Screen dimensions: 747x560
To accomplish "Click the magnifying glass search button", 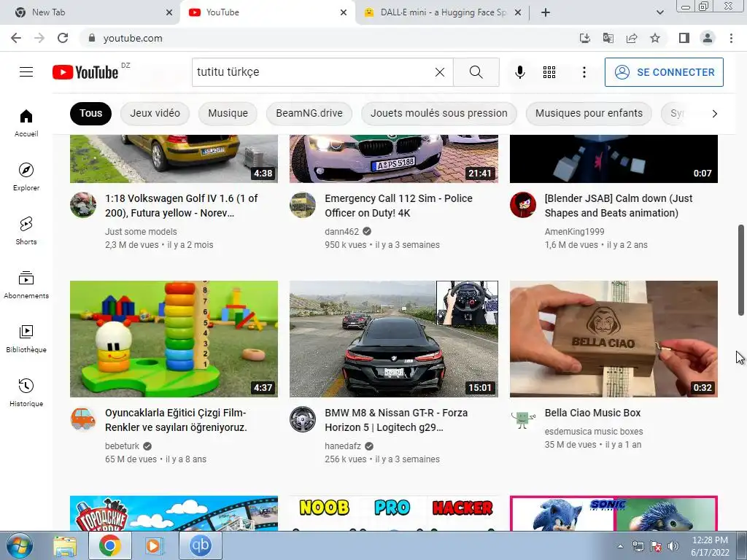I will [476, 72].
